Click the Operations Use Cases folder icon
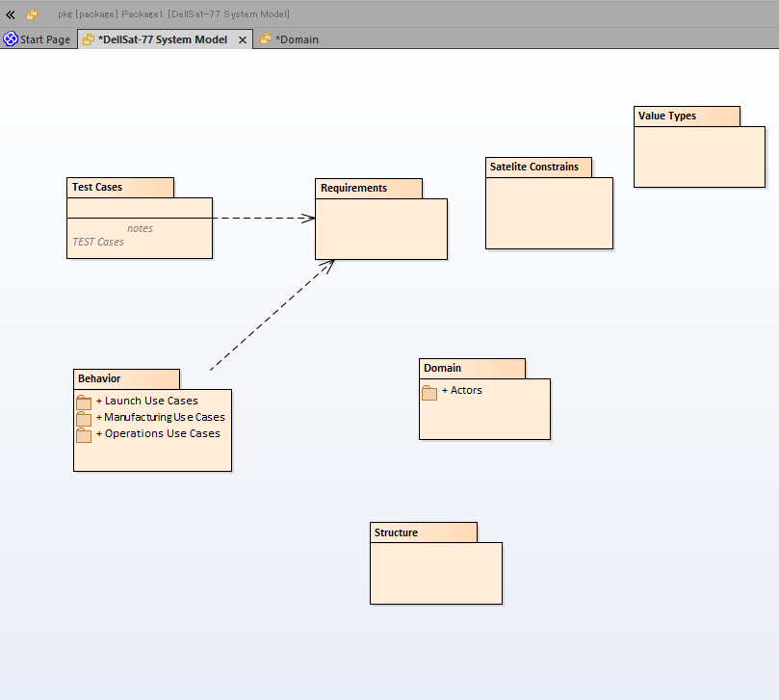This screenshot has width=779, height=700. [x=84, y=434]
